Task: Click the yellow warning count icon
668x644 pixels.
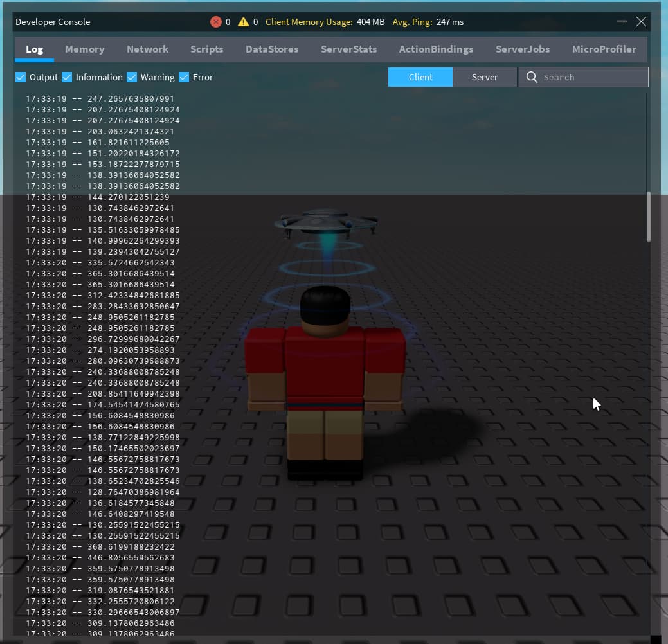Action: [243, 22]
